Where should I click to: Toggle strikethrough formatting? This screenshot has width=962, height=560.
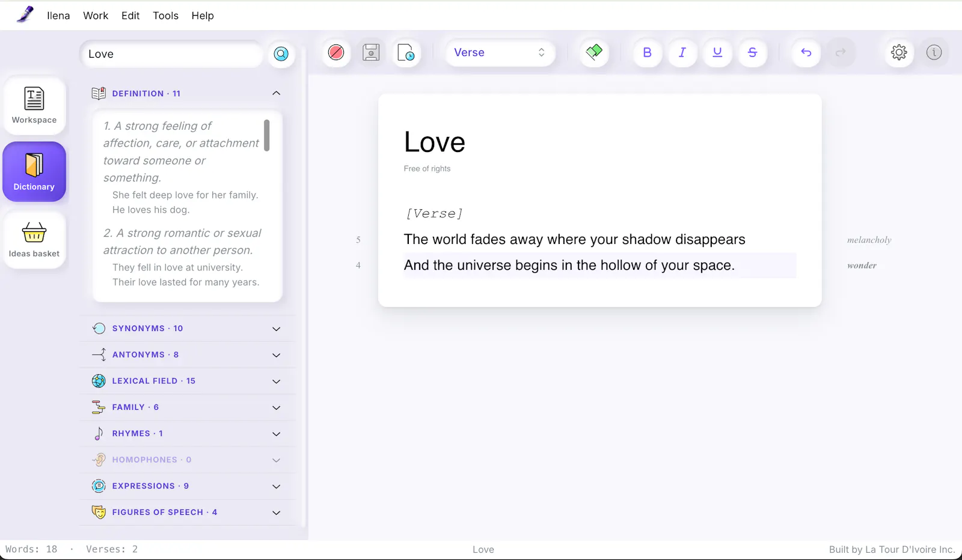tap(752, 52)
